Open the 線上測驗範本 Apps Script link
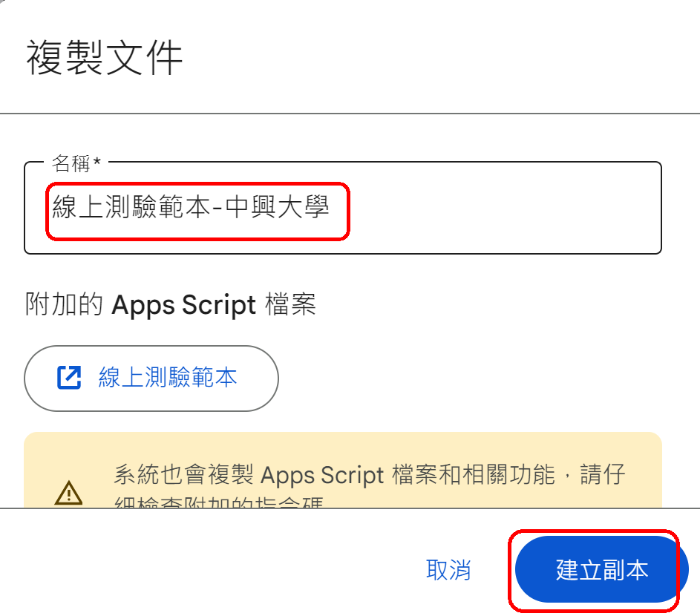Image resolution: width=700 pixels, height=616 pixels. click(168, 378)
